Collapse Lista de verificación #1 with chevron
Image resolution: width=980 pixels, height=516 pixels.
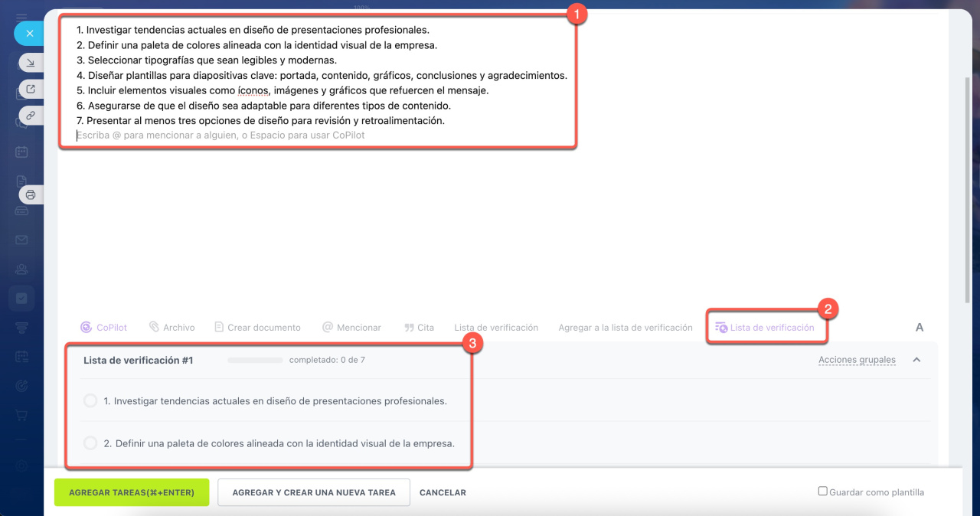(916, 360)
